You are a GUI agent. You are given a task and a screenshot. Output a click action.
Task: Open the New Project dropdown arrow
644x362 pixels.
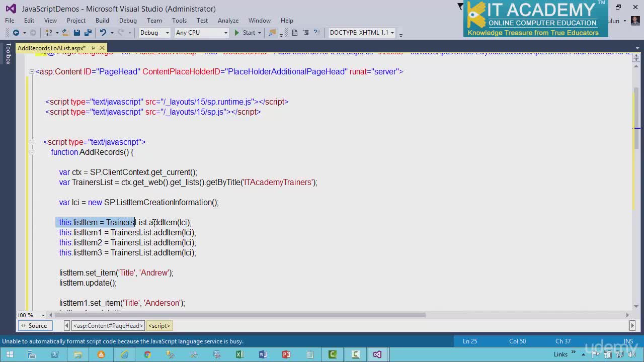coord(57,33)
